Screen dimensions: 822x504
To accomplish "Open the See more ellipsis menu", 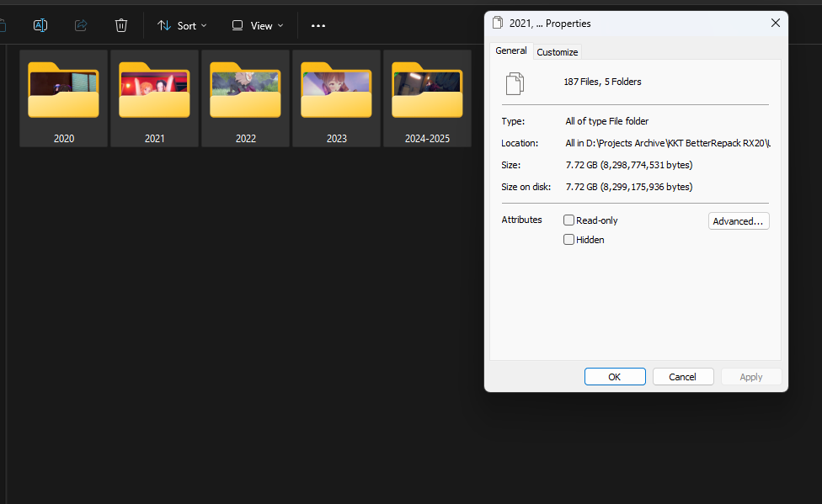I will click(318, 25).
